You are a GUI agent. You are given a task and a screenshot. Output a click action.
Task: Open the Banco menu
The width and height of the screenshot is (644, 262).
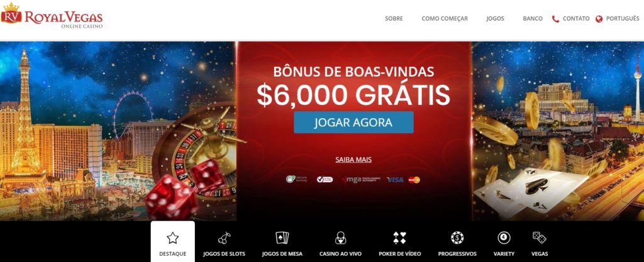pyautogui.click(x=533, y=18)
